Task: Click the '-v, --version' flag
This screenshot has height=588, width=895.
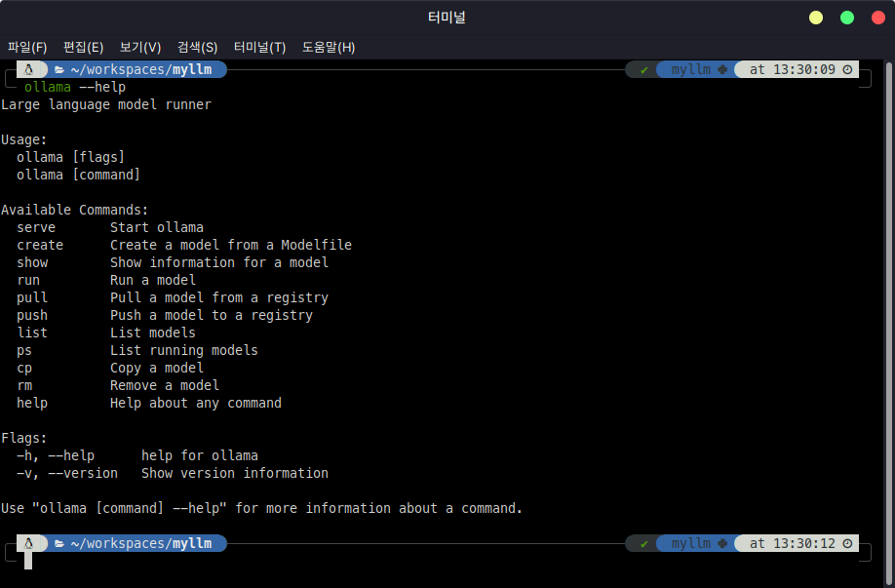Action: (x=67, y=474)
